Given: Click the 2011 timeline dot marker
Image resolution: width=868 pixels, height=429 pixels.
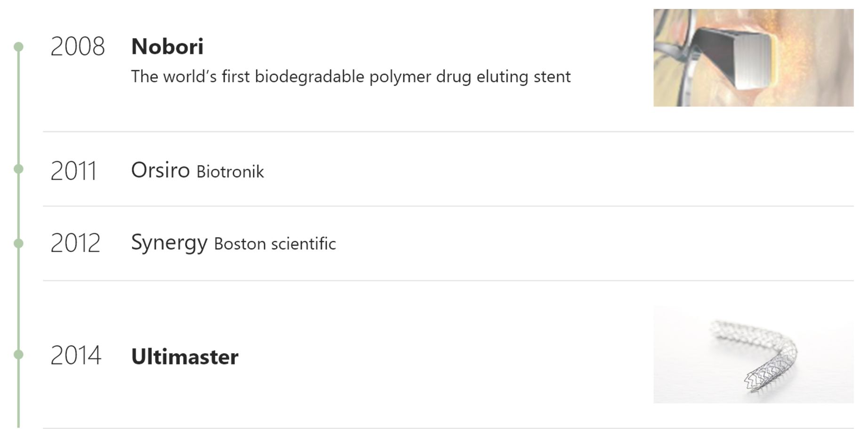Looking at the screenshot, I should click(x=18, y=169).
